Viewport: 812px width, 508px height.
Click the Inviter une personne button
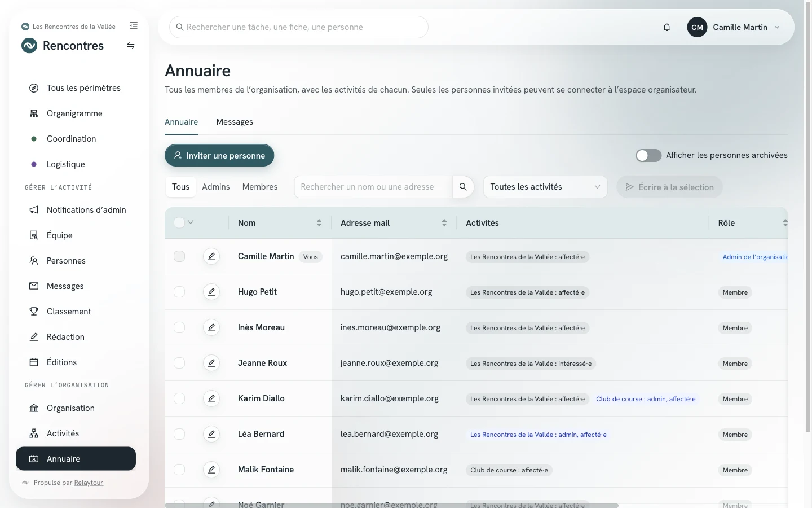tap(219, 155)
